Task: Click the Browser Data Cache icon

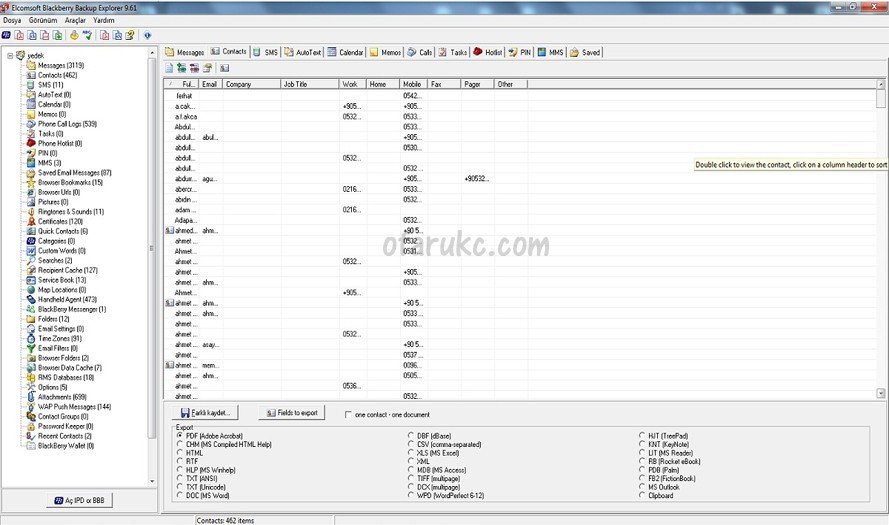Action: (x=31, y=367)
